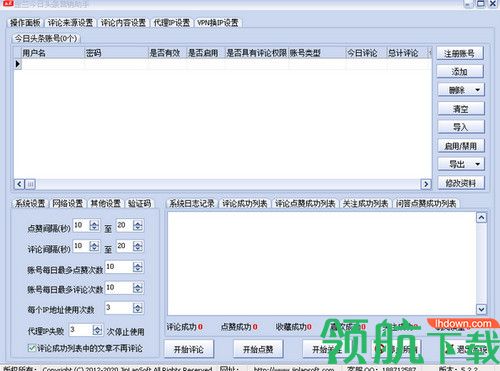
Task: Click the 用户名 column header
Action: (x=53, y=53)
